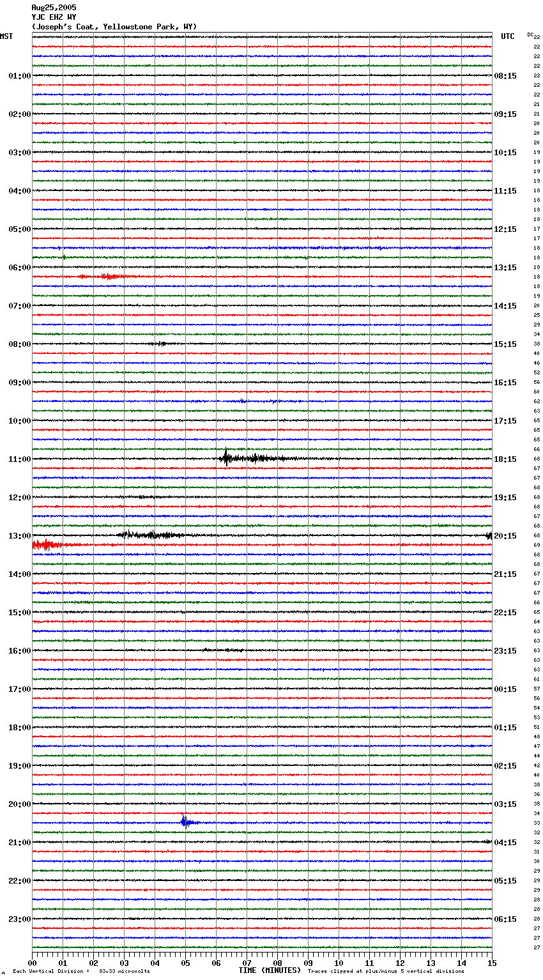The height and width of the screenshot is (980, 543).
Task: Click the 18:00 MST time label
Action: click(x=20, y=728)
